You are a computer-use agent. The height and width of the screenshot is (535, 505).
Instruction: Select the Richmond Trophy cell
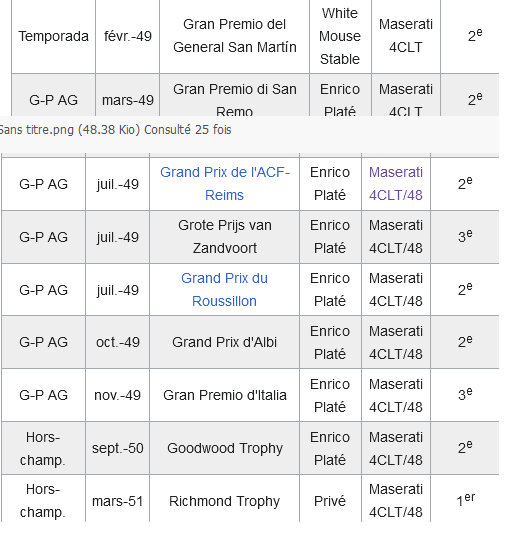point(225,501)
